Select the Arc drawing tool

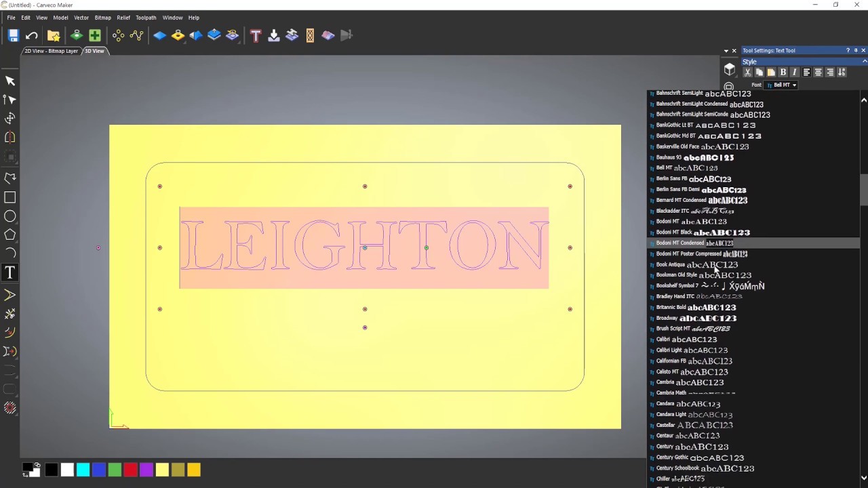pyautogui.click(x=10, y=253)
